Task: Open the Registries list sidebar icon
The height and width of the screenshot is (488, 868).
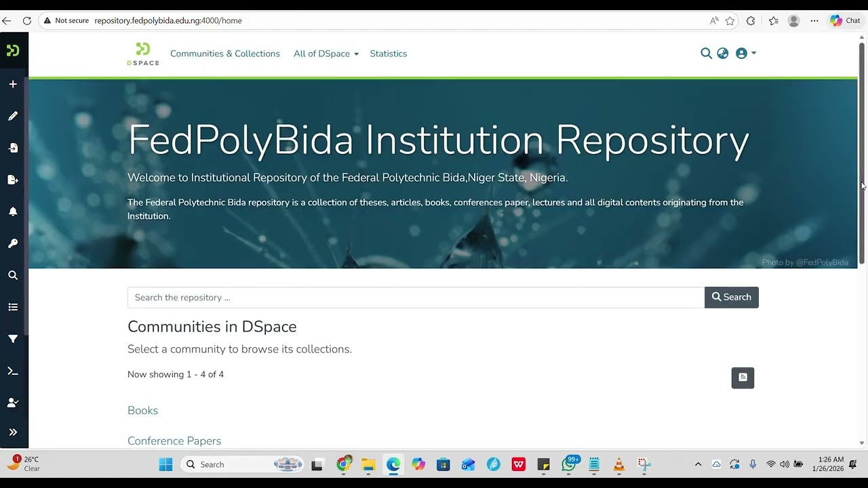Action: point(13,307)
